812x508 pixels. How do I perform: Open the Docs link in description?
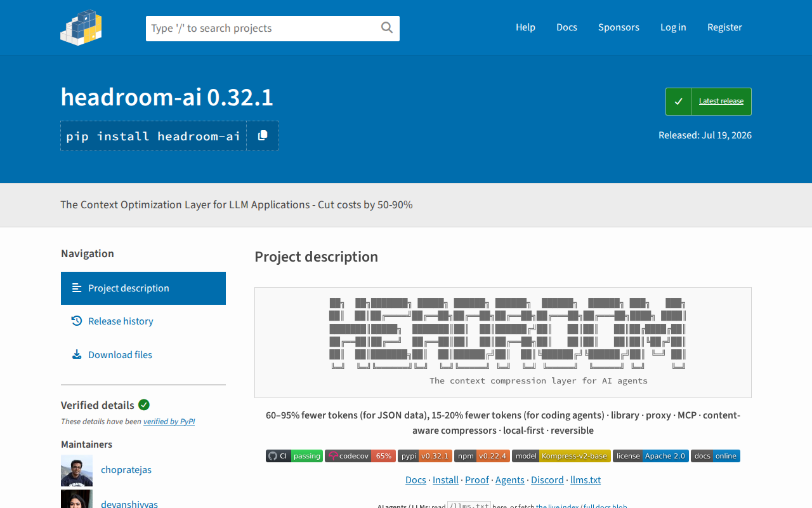click(x=416, y=480)
